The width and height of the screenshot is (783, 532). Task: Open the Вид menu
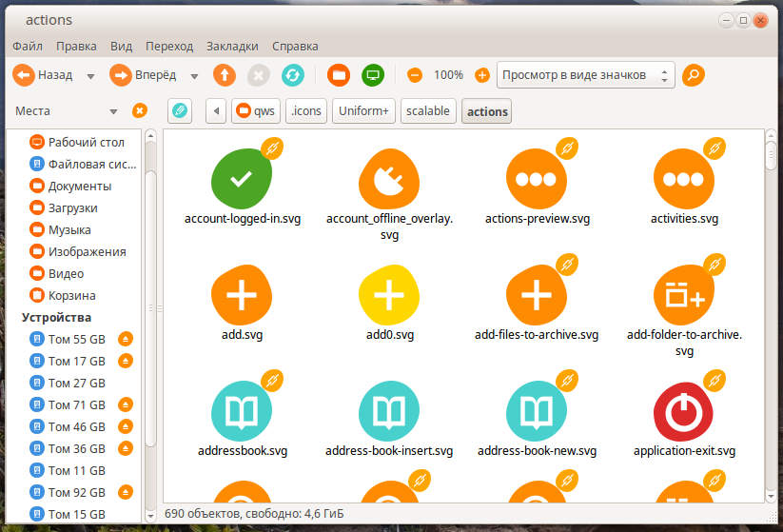tap(122, 47)
